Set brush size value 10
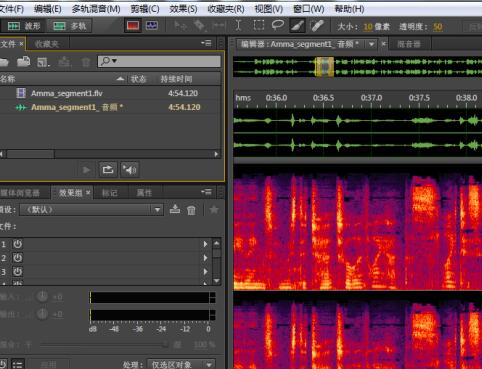Viewport: 482px width, 369px height. point(368,27)
